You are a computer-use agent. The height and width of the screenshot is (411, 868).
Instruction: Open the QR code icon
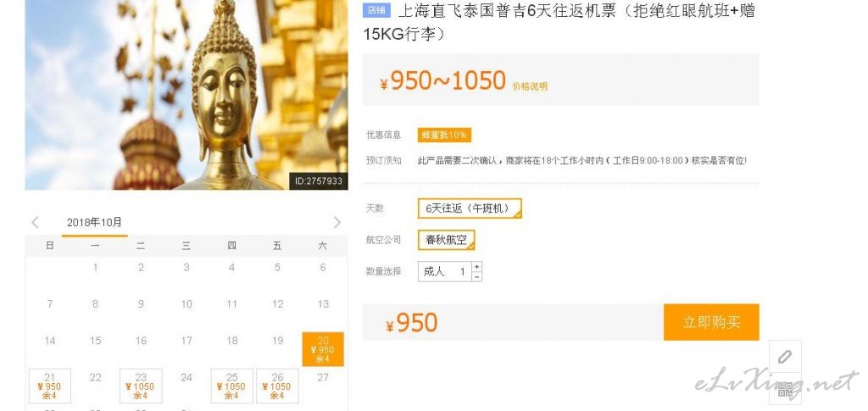[785, 391]
